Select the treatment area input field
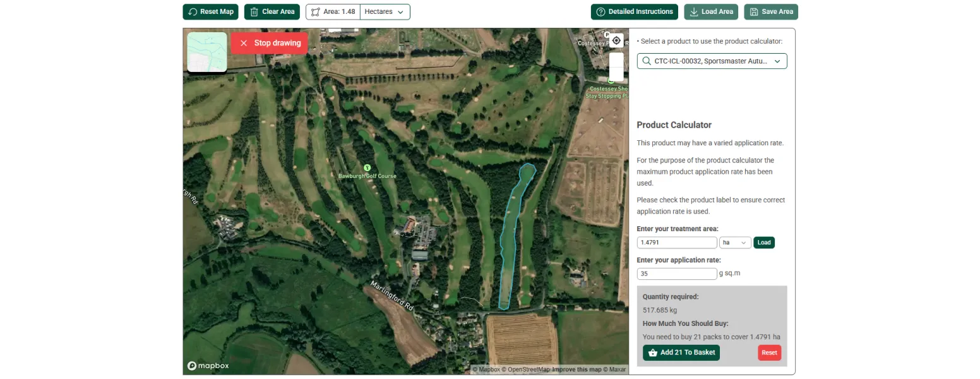980x379 pixels. pos(676,242)
